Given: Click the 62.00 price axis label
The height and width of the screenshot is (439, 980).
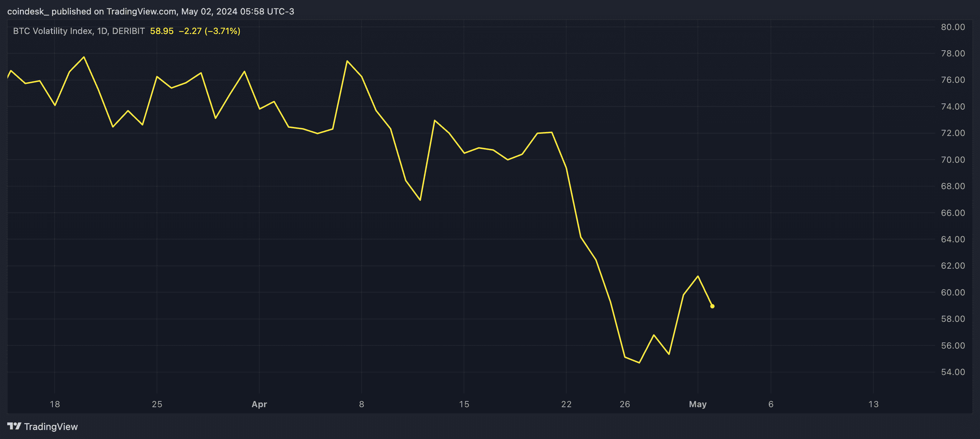Looking at the screenshot, I should pos(953,265).
